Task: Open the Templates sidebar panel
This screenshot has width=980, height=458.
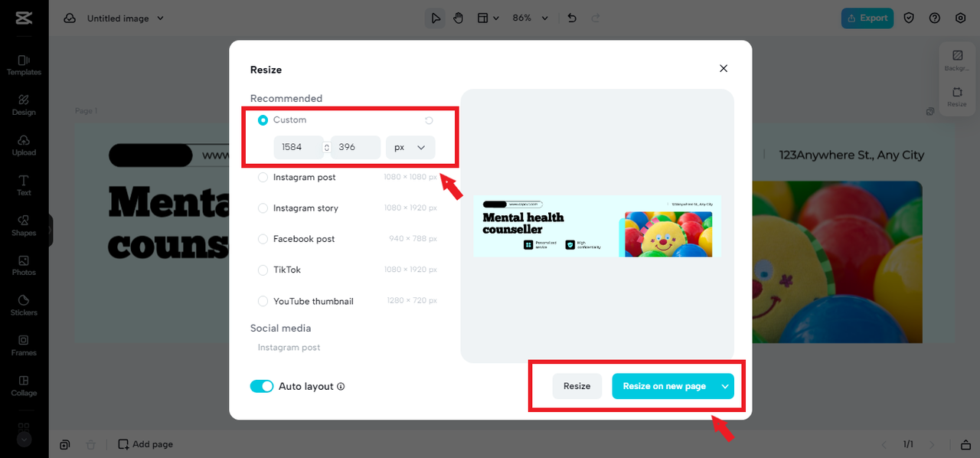Action: pos(24,65)
